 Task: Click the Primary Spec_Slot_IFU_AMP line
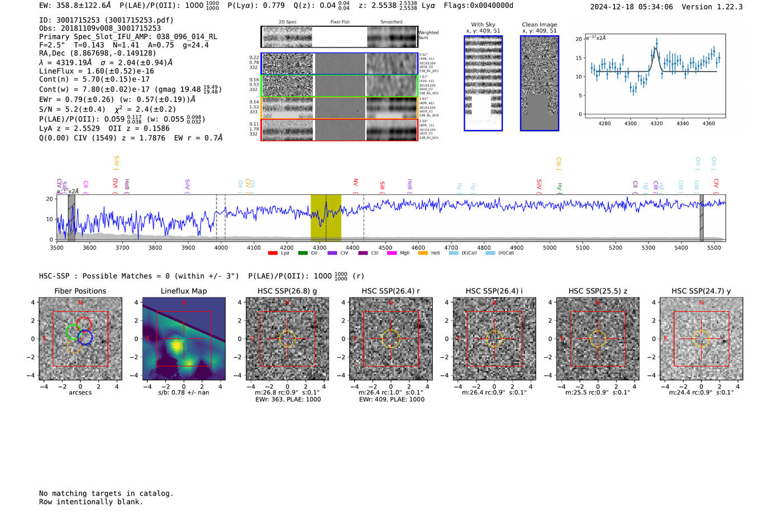(x=128, y=37)
